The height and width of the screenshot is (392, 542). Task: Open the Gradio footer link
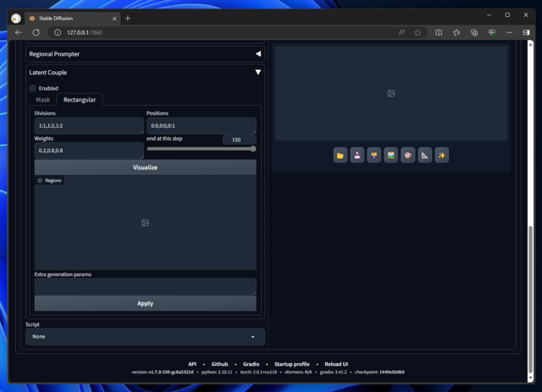[251, 364]
